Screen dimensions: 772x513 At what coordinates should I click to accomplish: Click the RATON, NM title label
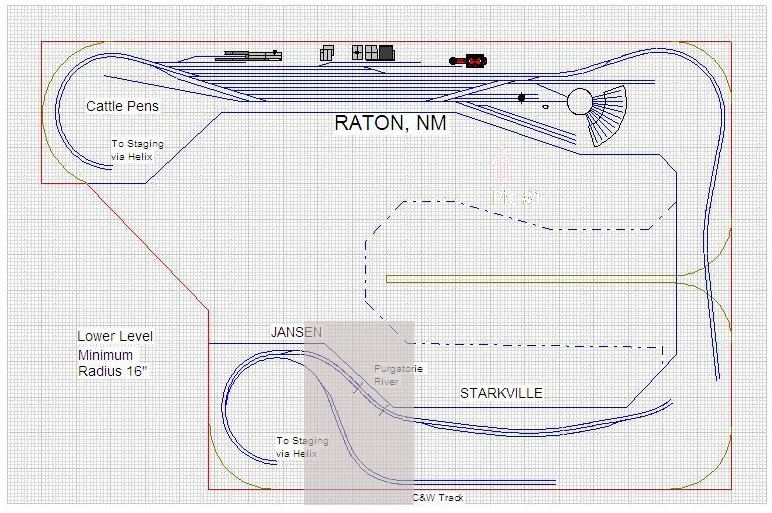[390, 125]
